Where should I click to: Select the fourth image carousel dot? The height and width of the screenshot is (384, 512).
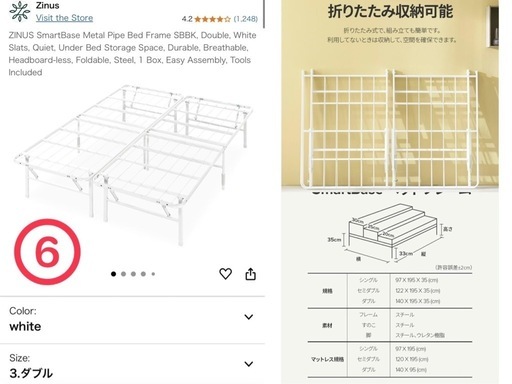143,274
